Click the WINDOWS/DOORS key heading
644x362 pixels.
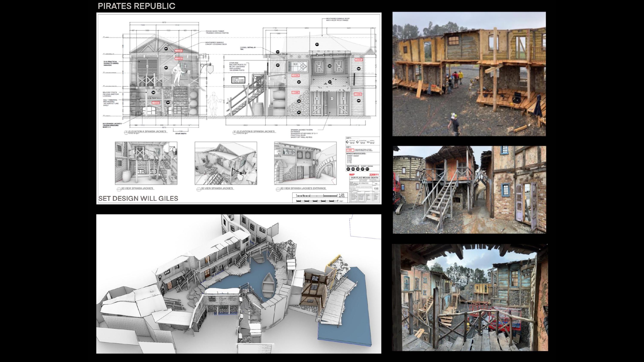tap(356, 154)
